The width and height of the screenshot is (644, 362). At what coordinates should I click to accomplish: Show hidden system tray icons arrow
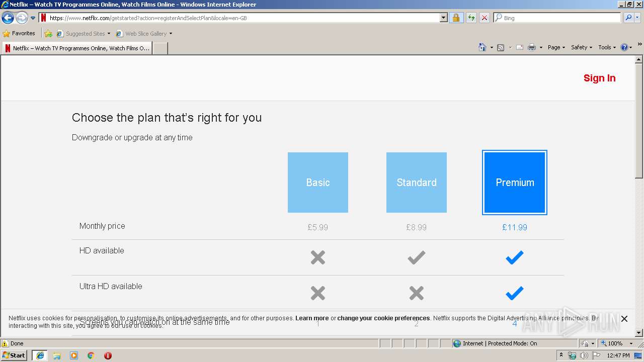561,355
